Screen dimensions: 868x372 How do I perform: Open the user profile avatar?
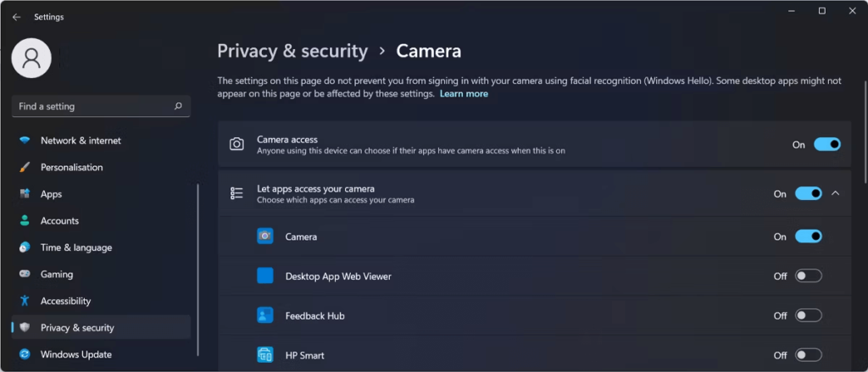click(x=31, y=58)
